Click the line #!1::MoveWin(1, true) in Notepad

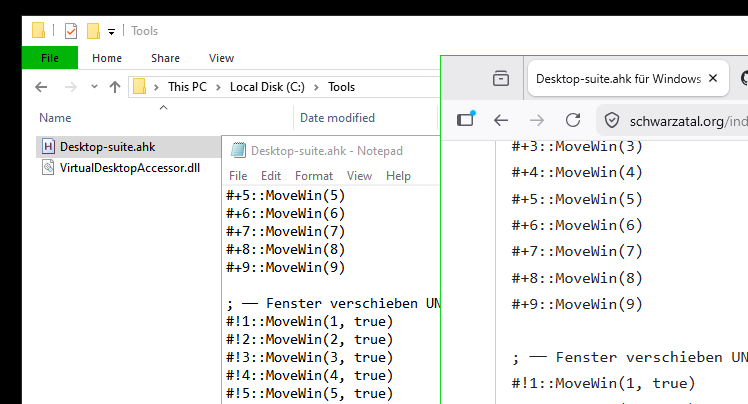(310, 321)
